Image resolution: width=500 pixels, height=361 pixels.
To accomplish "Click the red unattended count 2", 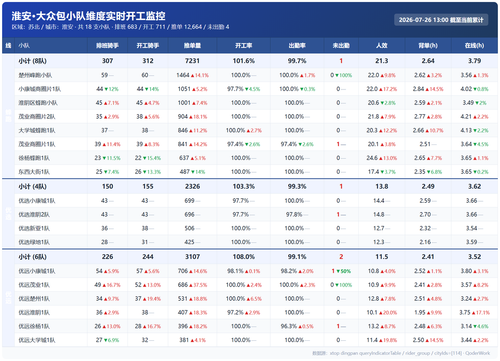I will click(341, 257).
